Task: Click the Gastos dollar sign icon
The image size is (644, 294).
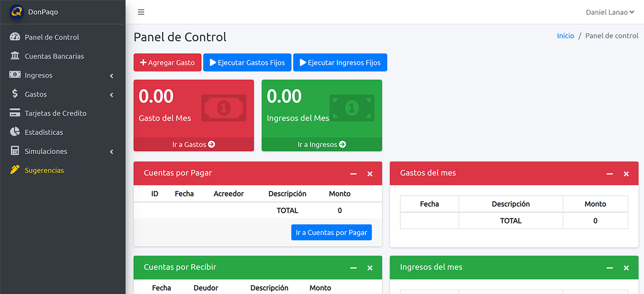Action: (x=15, y=93)
